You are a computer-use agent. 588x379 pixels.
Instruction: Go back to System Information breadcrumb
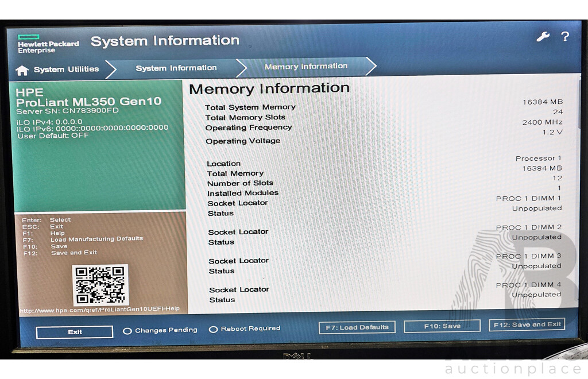176,68
